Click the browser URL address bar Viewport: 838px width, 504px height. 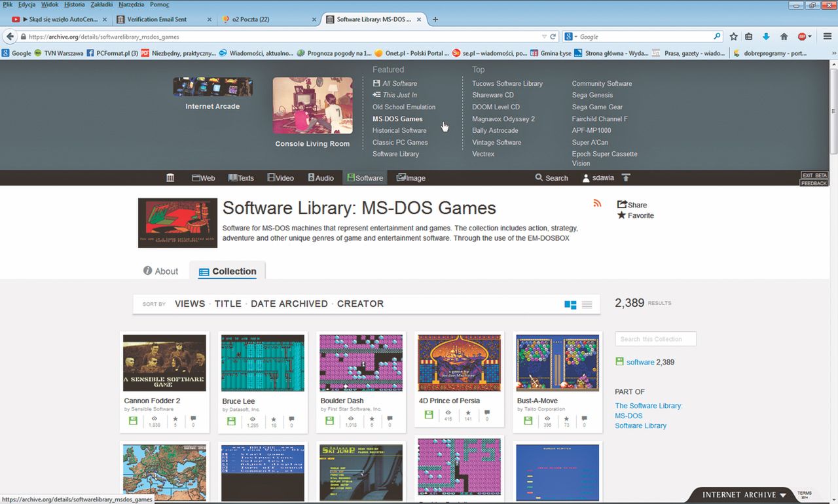(x=282, y=37)
